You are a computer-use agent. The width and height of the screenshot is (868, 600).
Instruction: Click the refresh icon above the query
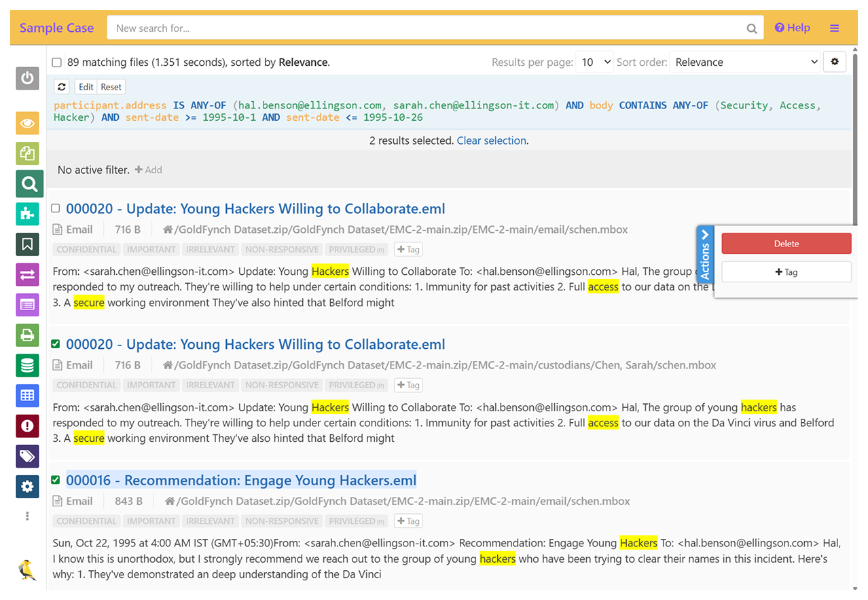[62, 87]
